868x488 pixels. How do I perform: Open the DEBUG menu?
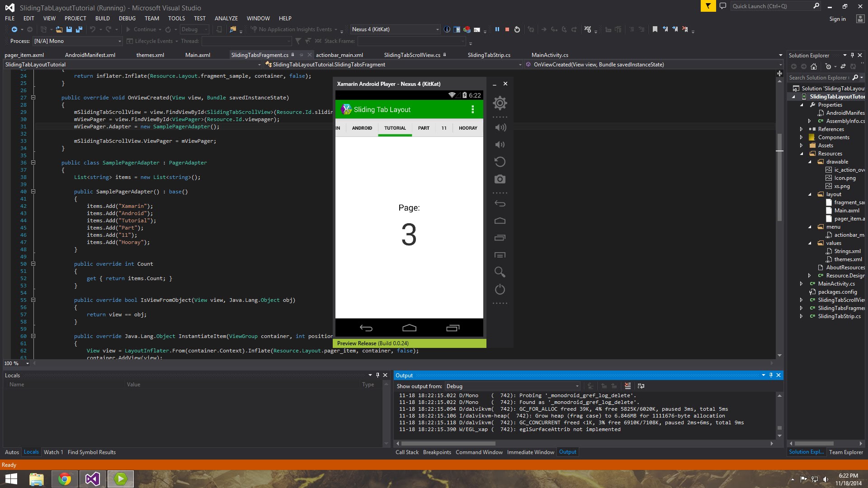tap(127, 19)
